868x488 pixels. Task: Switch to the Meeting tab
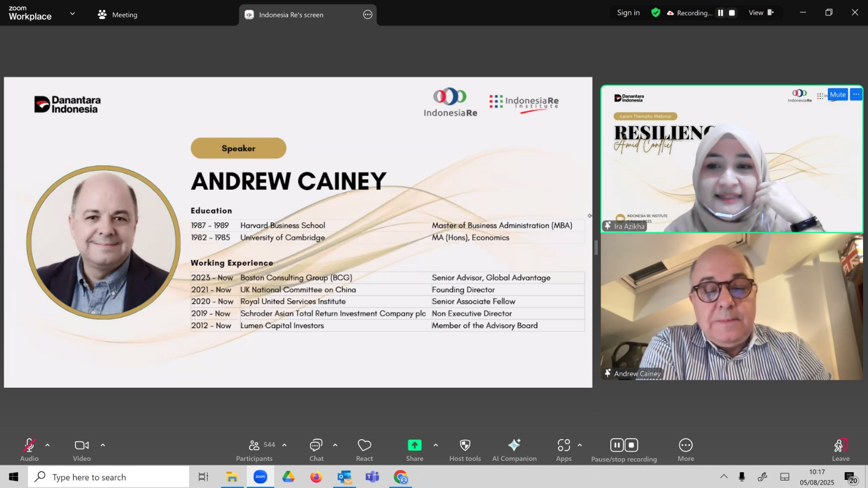tap(117, 15)
